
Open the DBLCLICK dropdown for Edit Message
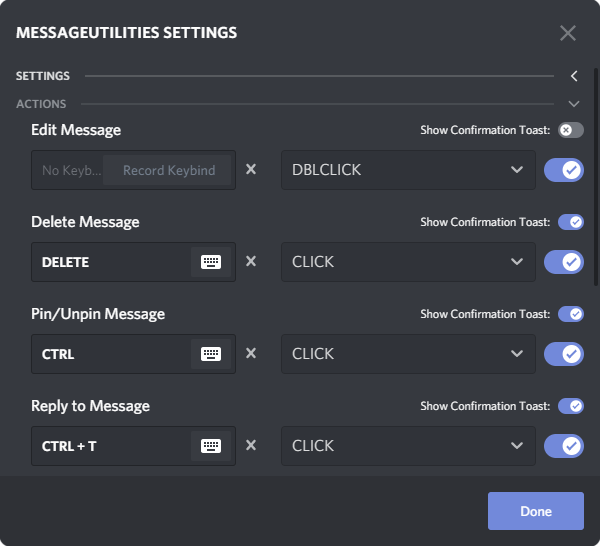click(x=408, y=170)
